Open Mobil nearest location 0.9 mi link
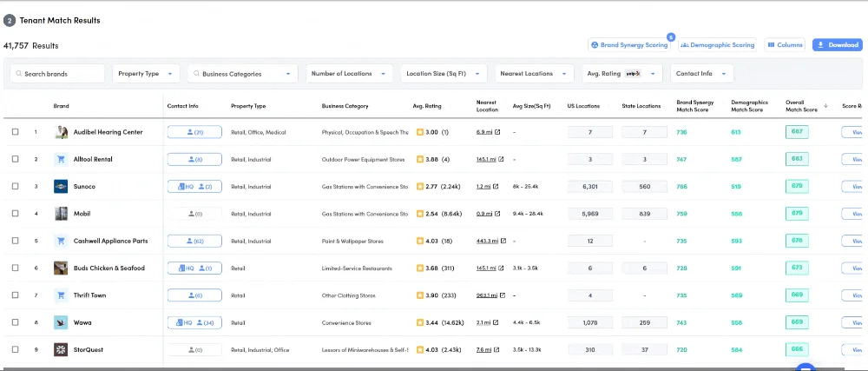The height and width of the screenshot is (371, 868). (x=483, y=214)
